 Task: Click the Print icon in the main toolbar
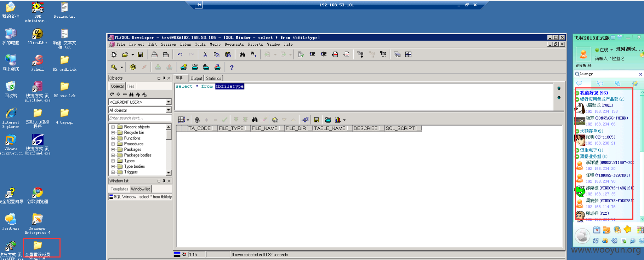coord(154,54)
